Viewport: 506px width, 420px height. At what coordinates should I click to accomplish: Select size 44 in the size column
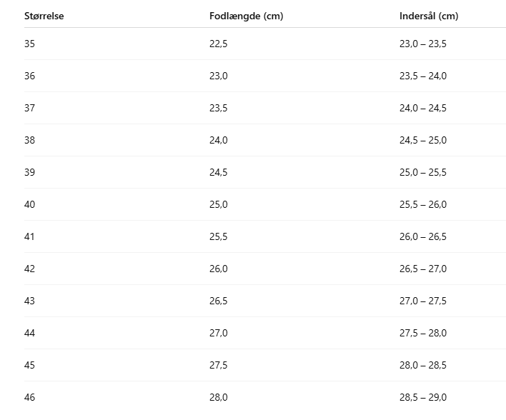29,333
